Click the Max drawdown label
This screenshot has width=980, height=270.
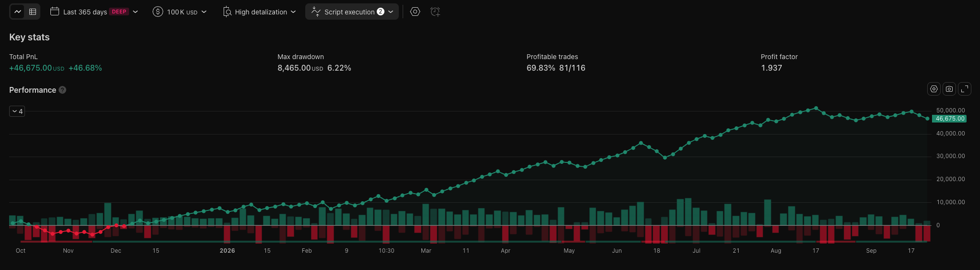[300, 57]
